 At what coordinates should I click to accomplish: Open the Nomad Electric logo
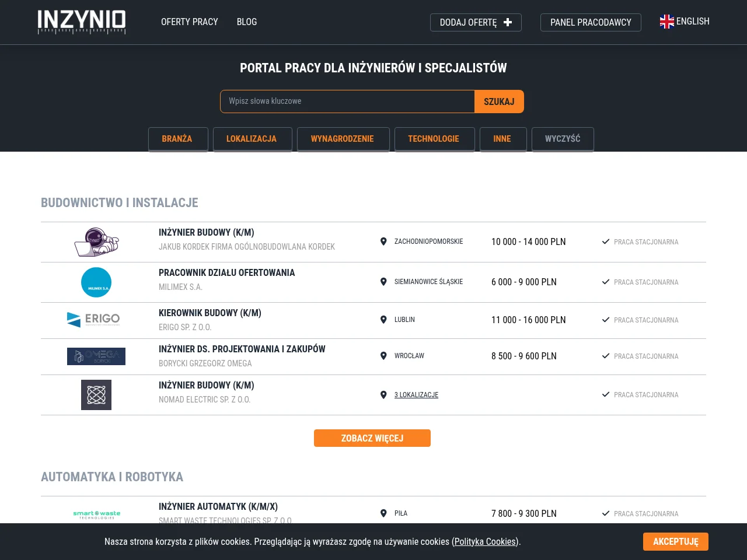tap(96, 395)
